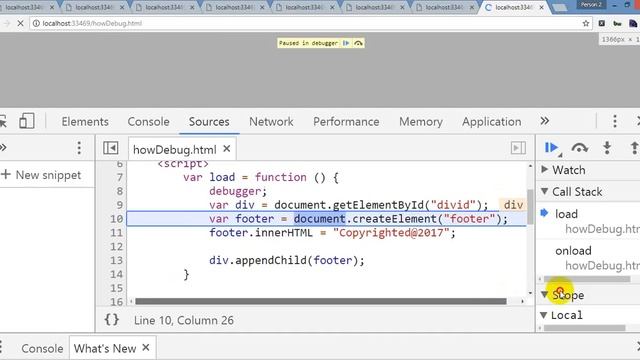Step over from the paused overlay
Viewport: 640px width, 360px height.
coord(358,43)
